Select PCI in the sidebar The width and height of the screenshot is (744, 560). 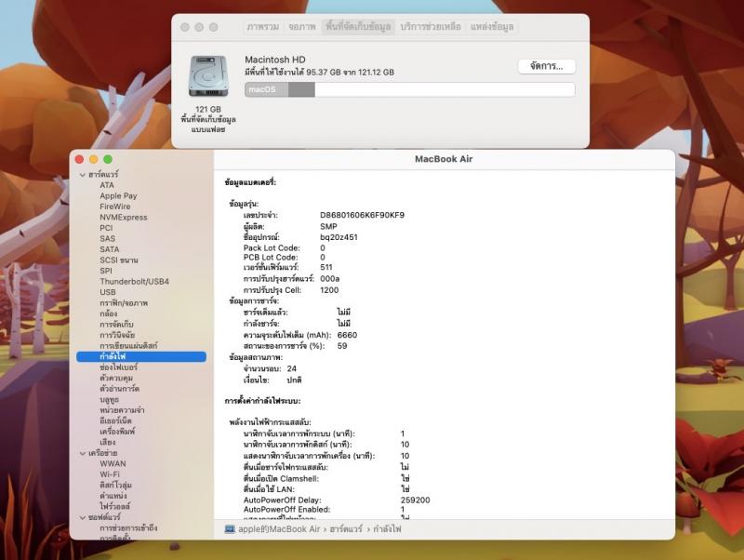tap(106, 228)
